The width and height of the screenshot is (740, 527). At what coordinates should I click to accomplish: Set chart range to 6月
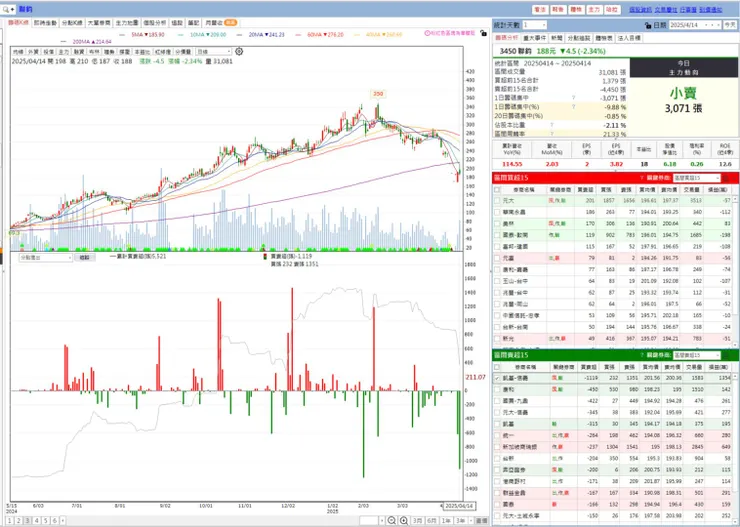(x=431, y=520)
